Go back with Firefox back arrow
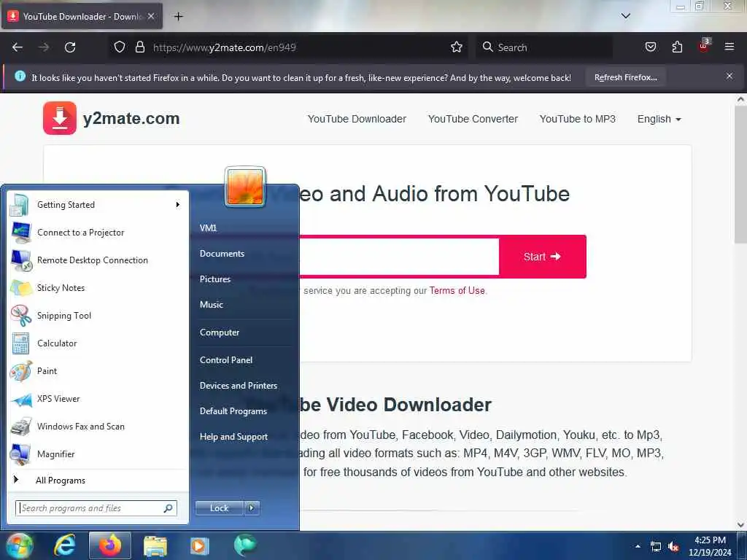Viewport: 747px width, 560px height. (18, 47)
